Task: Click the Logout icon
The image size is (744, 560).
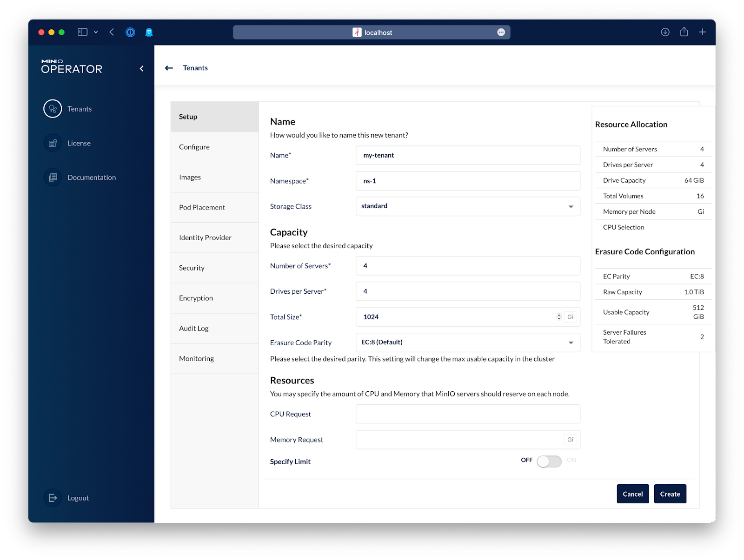Action: tap(53, 498)
